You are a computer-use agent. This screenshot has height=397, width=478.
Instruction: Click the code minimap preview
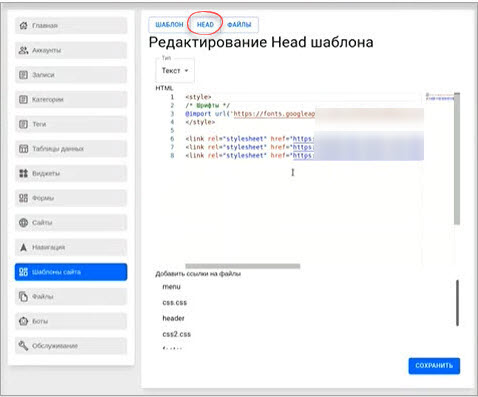(440, 97)
